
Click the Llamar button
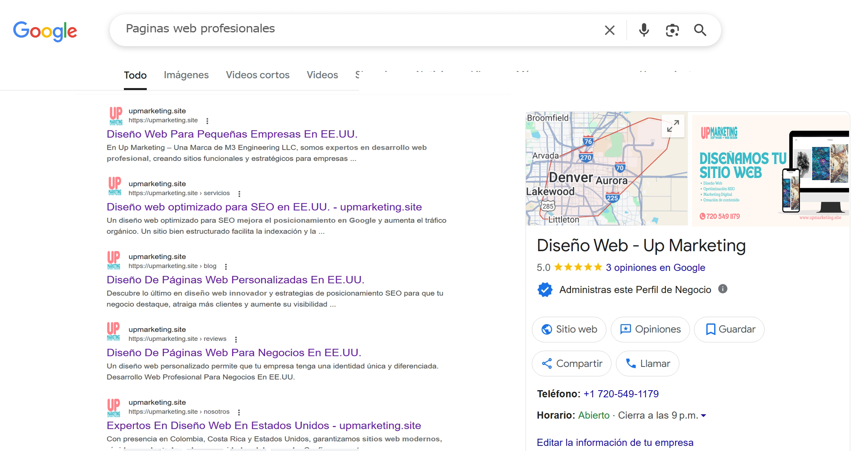[647, 364]
